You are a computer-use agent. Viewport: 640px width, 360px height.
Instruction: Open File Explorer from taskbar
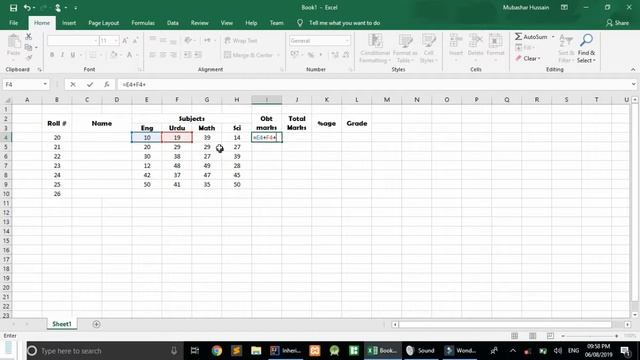pos(256,351)
